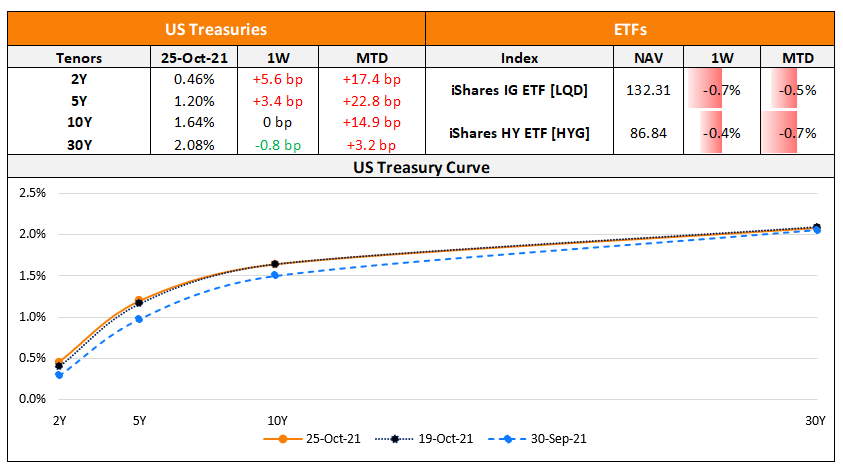Select the US Treasuries header
843x472 pixels.
point(216,30)
